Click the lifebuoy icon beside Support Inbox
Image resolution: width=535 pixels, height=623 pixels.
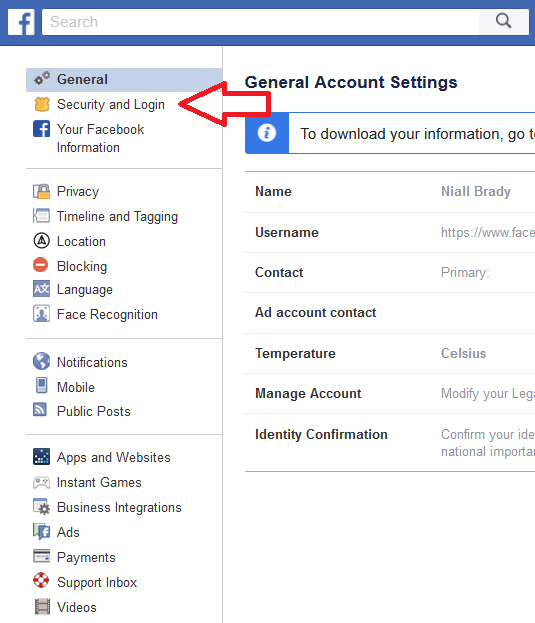(41, 580)
